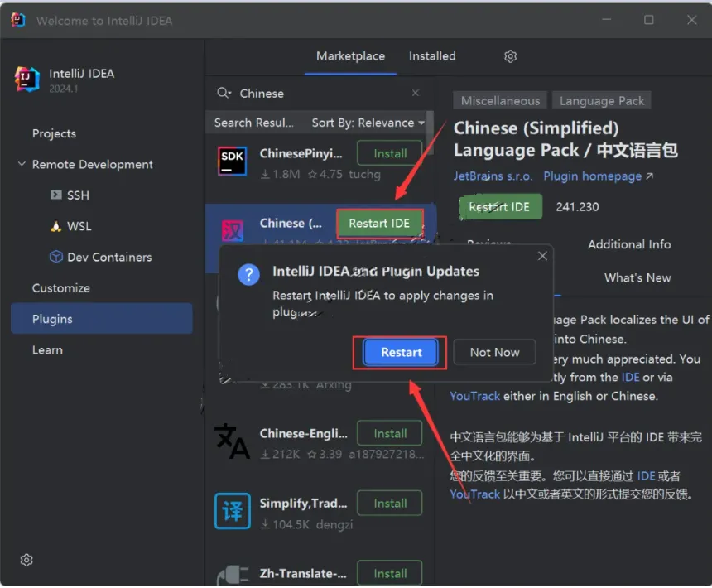
Task: Click the IDE link in Chinese description
Action: [x=646, y=476]
